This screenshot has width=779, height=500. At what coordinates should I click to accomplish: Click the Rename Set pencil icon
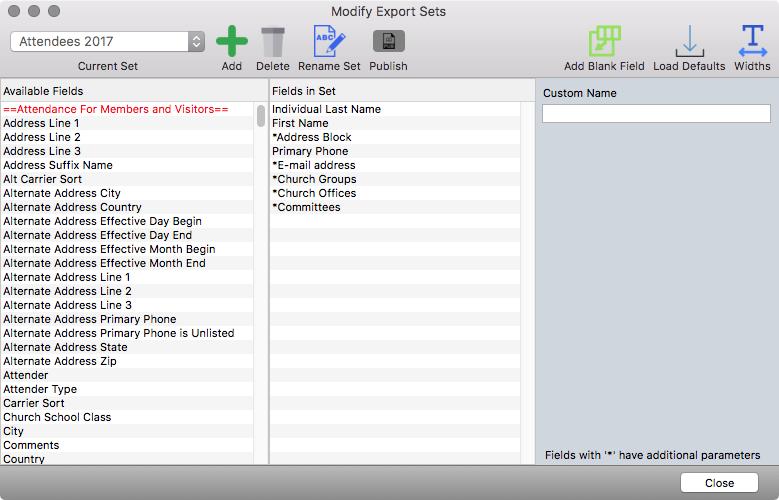(x=329, y=42)
